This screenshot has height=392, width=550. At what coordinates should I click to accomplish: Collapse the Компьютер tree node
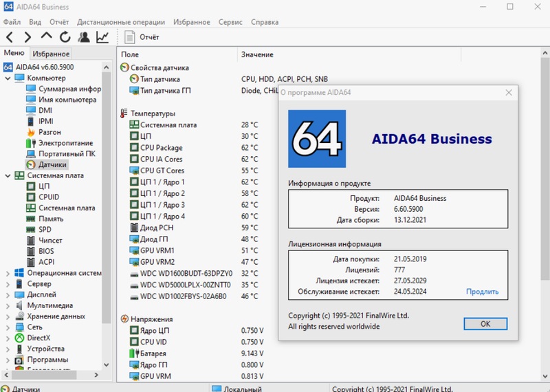(8, 78)
